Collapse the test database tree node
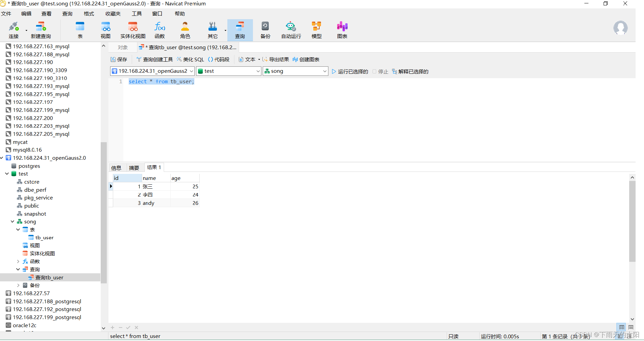Screen dimensions: 644x341 click(7, 174)
